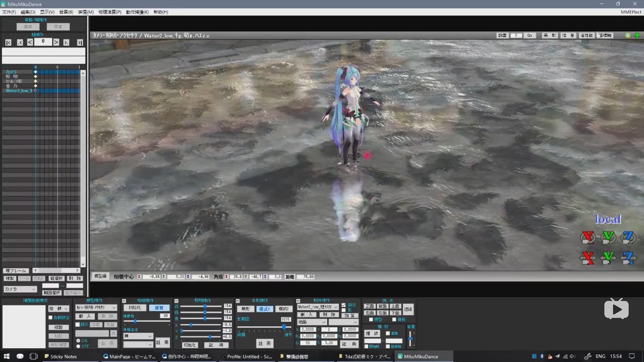Click the upper green Y axis gizmo icon
The image size is (644, 362).
click(x=608, y=237)
